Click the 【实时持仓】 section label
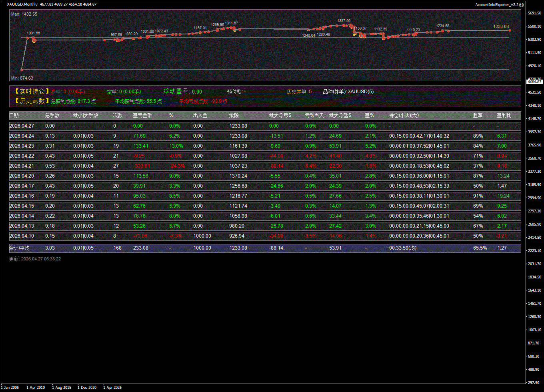 pyautogui.click(x=30, y=92)
